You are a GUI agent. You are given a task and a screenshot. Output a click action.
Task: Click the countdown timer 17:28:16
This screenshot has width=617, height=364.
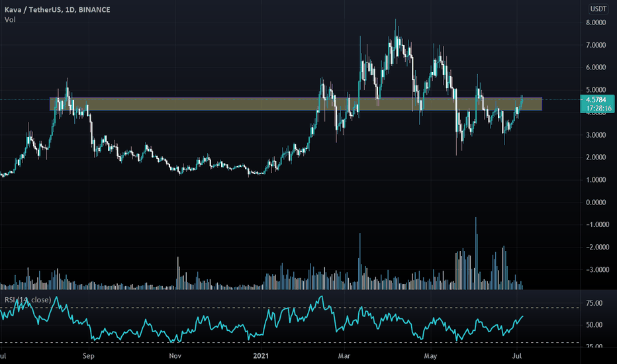tap(599, 109)
